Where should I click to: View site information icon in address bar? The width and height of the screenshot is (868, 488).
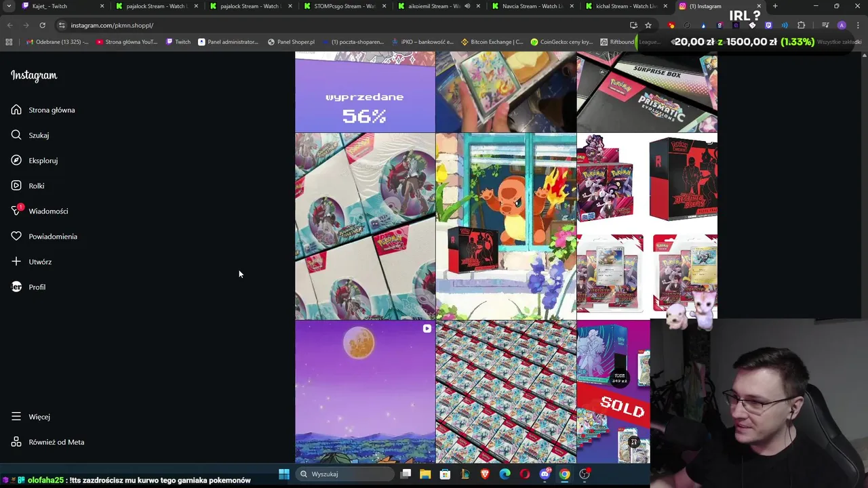pos(62,25)
